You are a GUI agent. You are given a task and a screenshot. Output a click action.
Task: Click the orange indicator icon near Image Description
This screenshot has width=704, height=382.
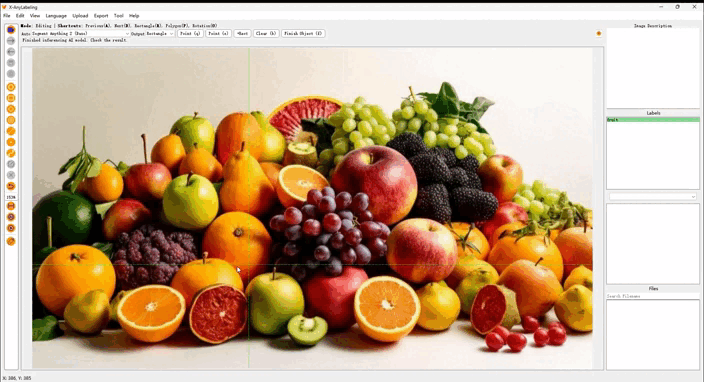click(x=598, y=33)
